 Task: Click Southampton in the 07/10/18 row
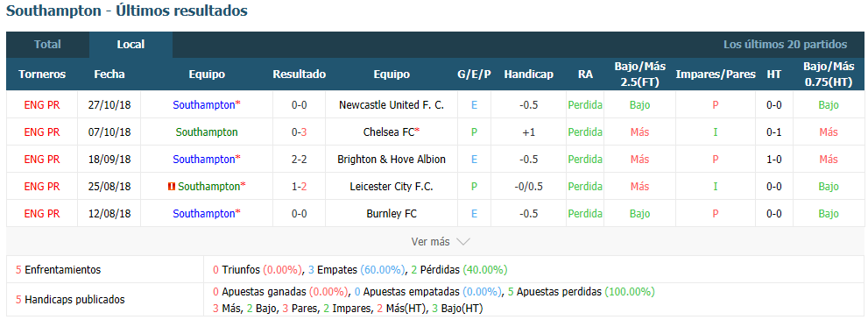click(x=207, y=132)
